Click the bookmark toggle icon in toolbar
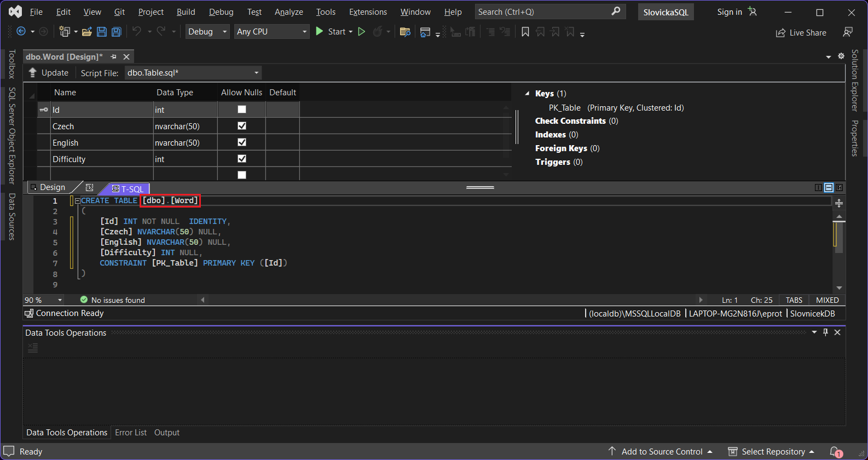The height and width of the screenshot is (460, 868). coord(525,32)
